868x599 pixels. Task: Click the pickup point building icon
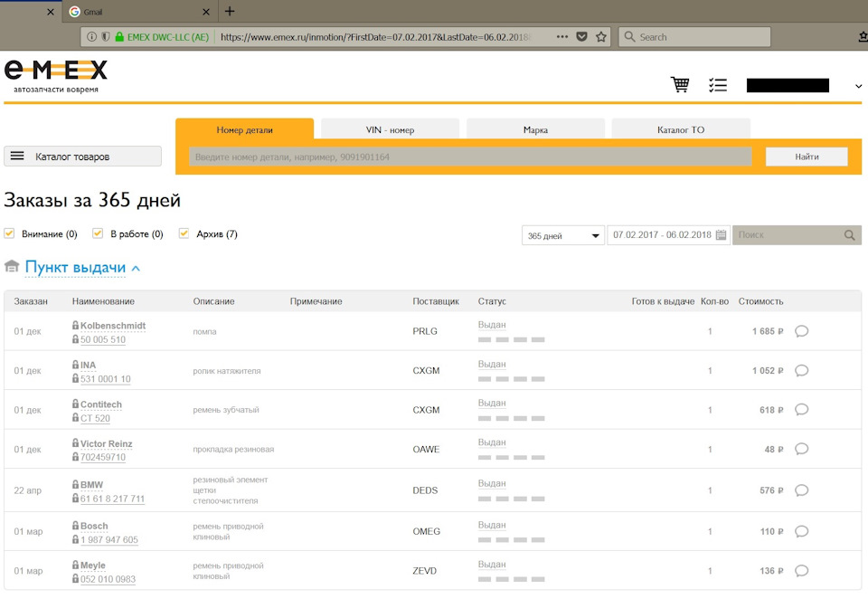(12, 267)
